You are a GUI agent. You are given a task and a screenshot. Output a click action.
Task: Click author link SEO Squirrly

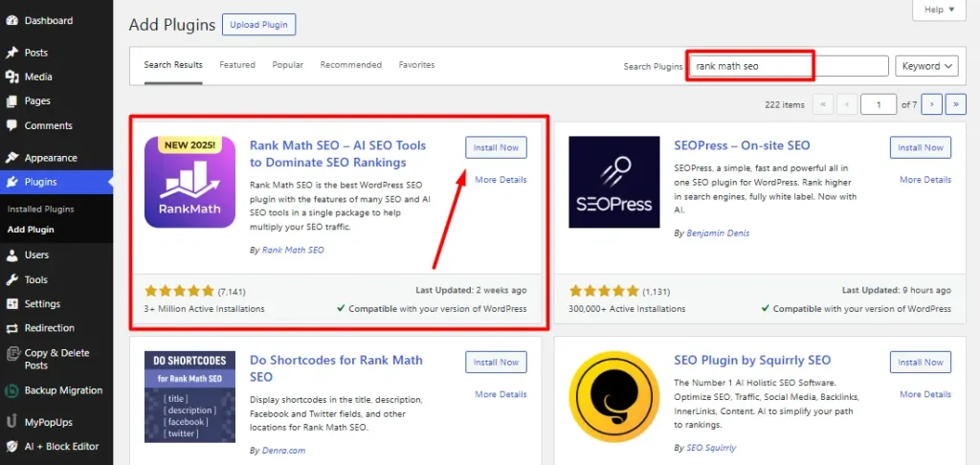[711, 448]
